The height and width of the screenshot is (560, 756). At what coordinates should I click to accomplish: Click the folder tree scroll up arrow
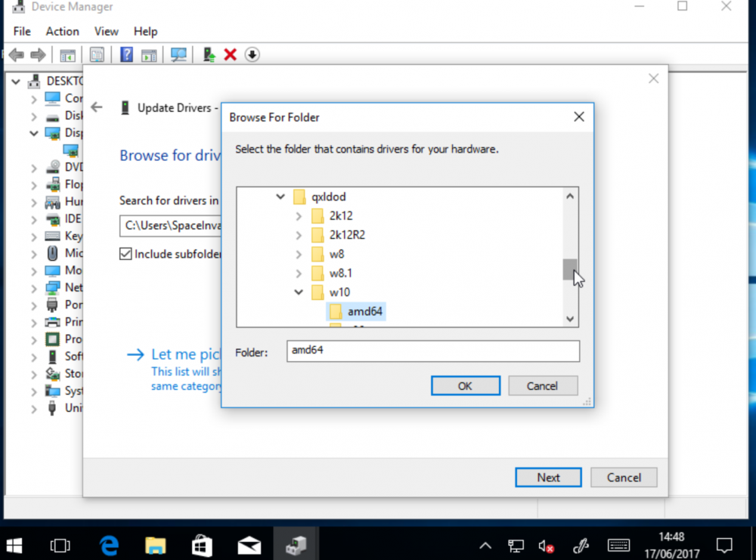tap(570, 196)
